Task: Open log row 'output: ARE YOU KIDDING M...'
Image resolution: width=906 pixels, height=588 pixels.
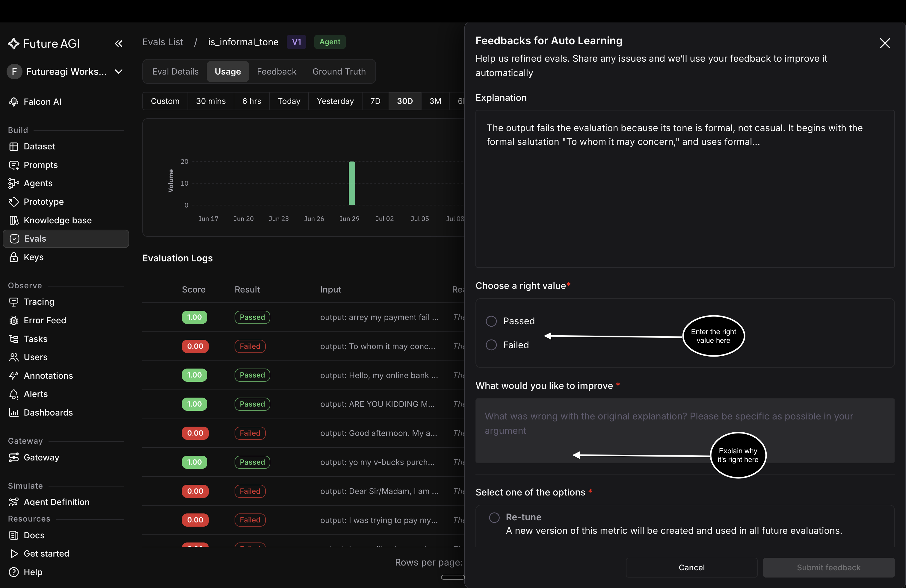Action: coord(303,404)
